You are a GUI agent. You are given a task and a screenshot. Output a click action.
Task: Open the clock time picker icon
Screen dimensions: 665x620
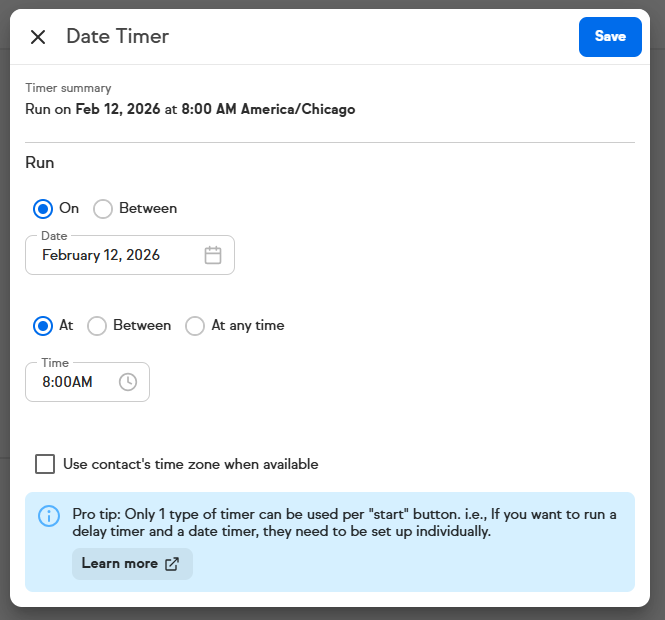click(128, 382)
